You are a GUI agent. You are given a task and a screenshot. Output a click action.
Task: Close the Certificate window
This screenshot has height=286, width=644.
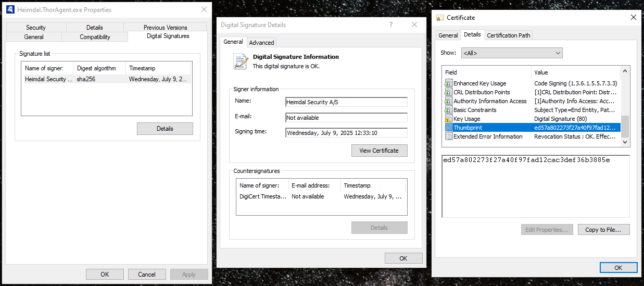[x=633, y=17]
